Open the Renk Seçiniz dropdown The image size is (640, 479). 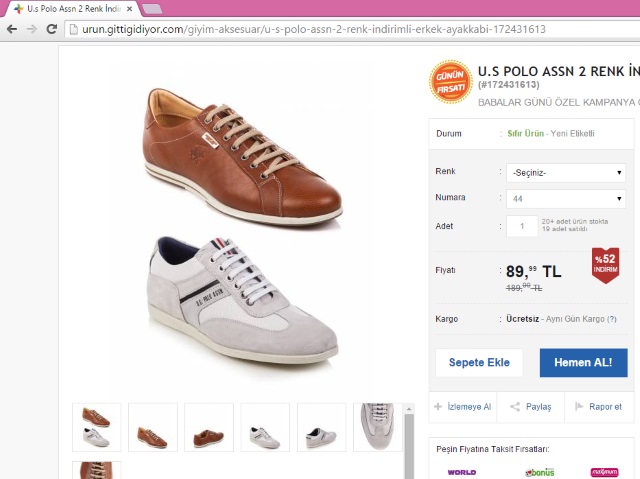click(x=566, y=173)
